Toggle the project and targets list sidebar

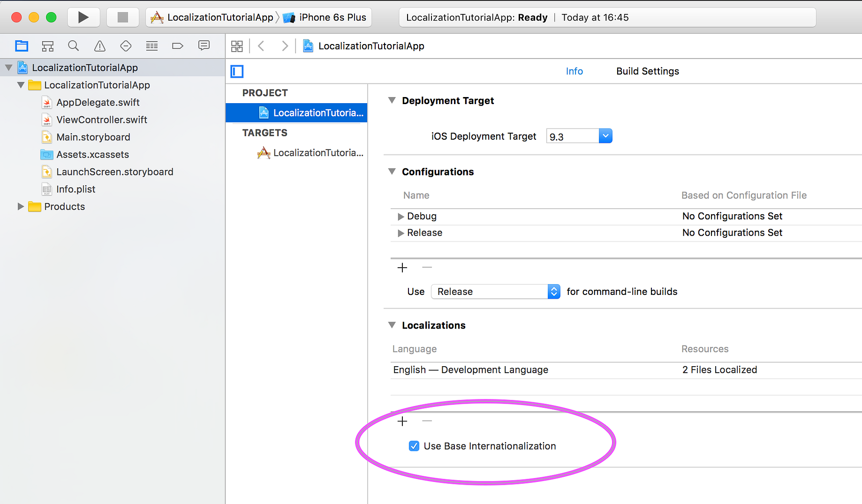(x=237, y=71)
